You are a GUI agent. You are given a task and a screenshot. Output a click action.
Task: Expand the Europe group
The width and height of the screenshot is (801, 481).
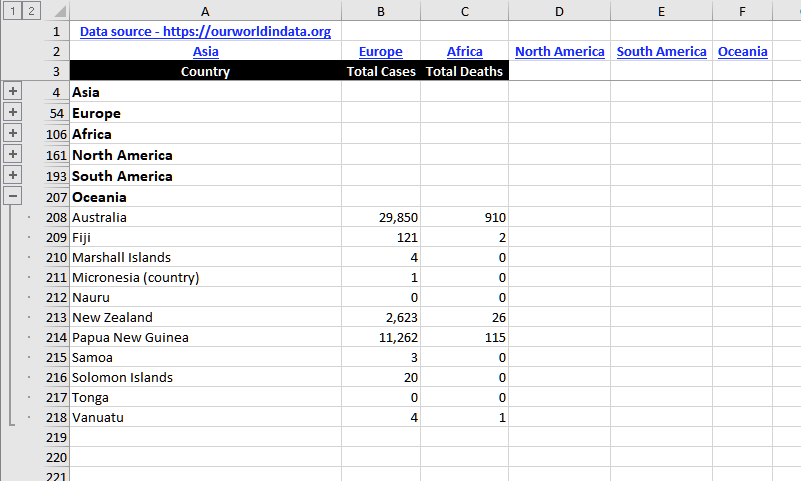coord(12,112)
